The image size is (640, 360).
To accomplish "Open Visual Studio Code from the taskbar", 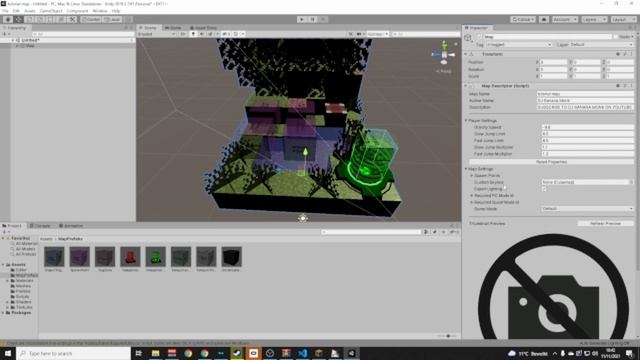I will pyautogui.click(x=302, y=353).
